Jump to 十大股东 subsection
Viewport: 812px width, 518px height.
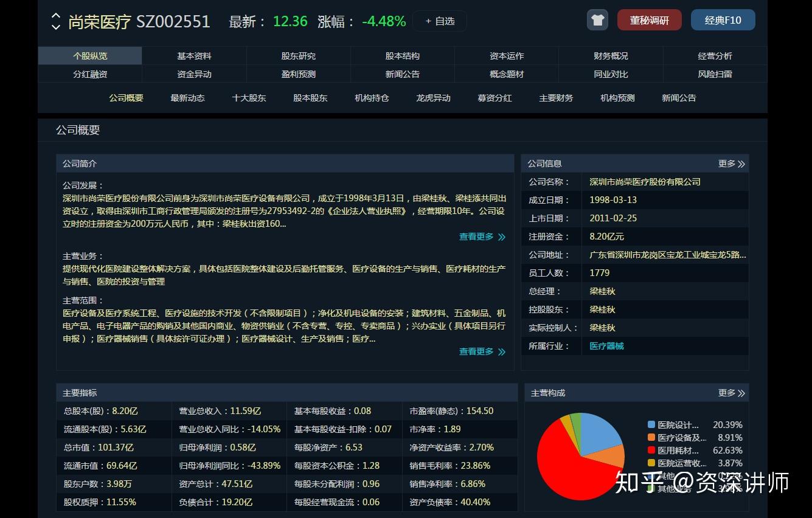coord(249,98)
